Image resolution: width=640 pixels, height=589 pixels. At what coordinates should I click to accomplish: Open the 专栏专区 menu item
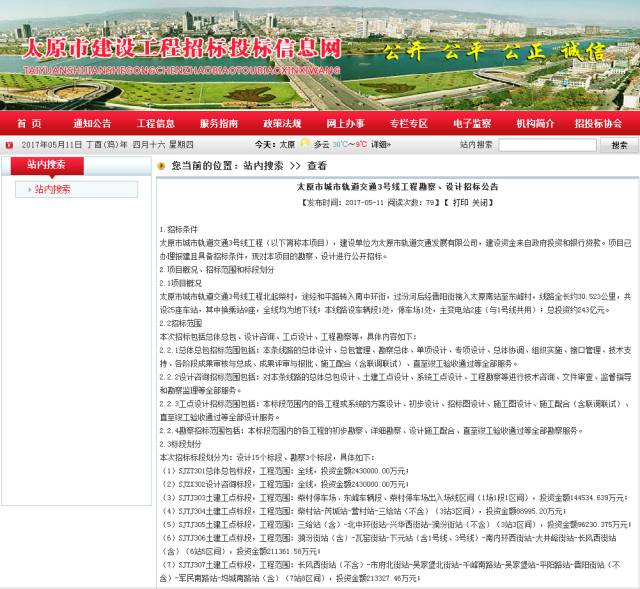(409, 123)
